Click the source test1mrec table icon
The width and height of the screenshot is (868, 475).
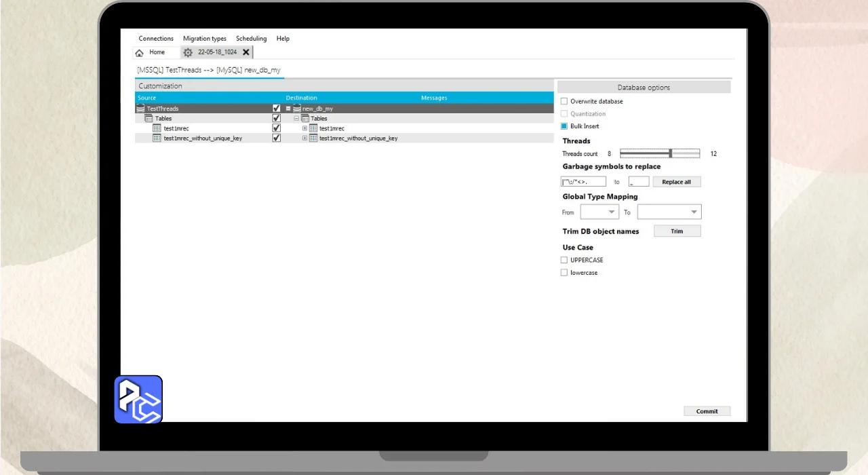click(157, 128)
